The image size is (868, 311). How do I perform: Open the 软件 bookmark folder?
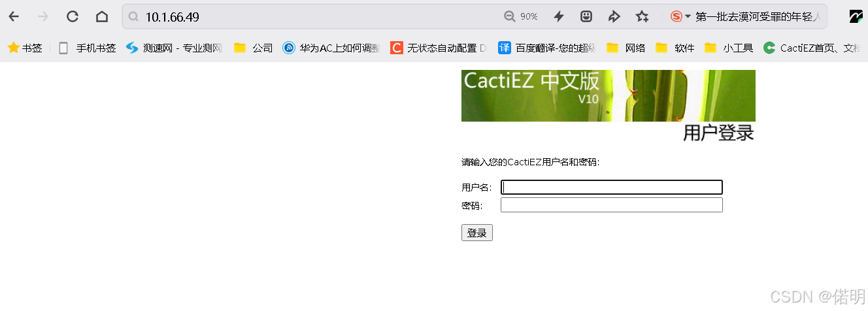(675, 48)
